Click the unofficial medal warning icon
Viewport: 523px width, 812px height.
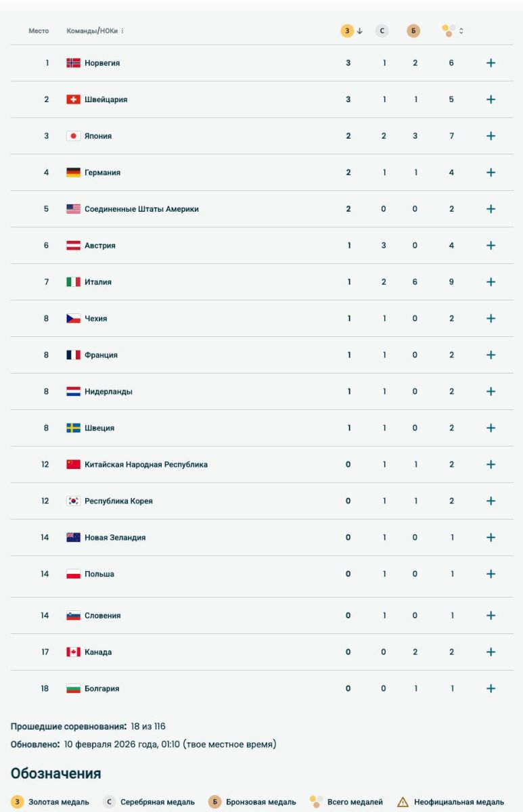pyautogui.click(x=403, y=803)
